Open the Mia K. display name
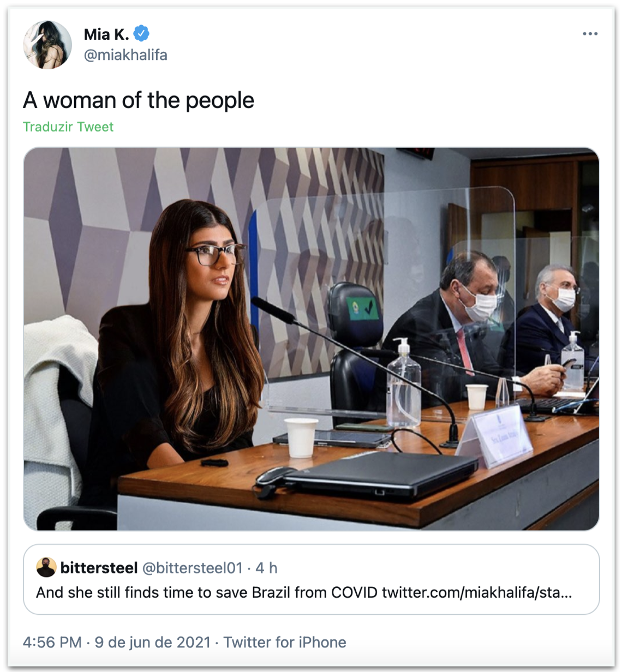The height and width of the screenshot is (672, 622). (106, 34)
